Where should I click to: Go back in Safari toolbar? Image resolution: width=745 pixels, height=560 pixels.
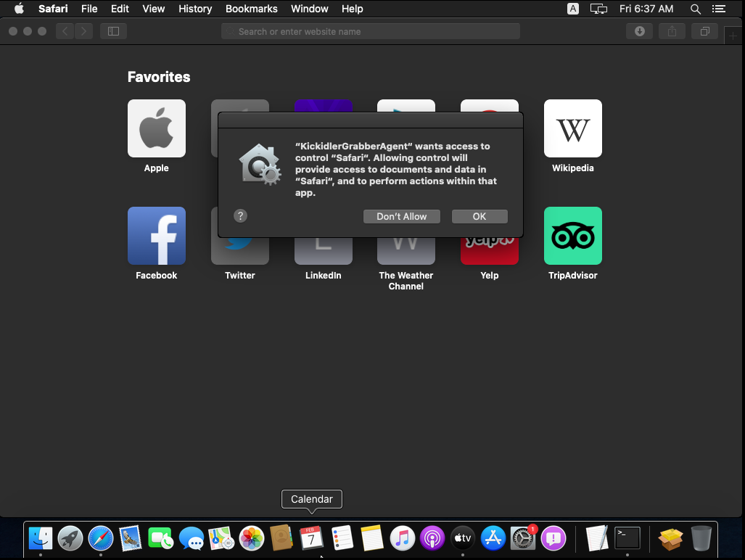(65, 31)
